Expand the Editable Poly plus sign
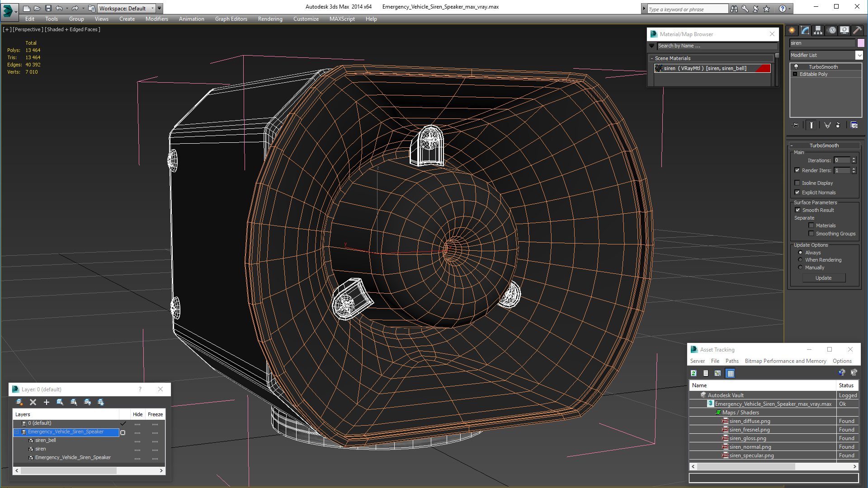 click(x=795, y=74)
